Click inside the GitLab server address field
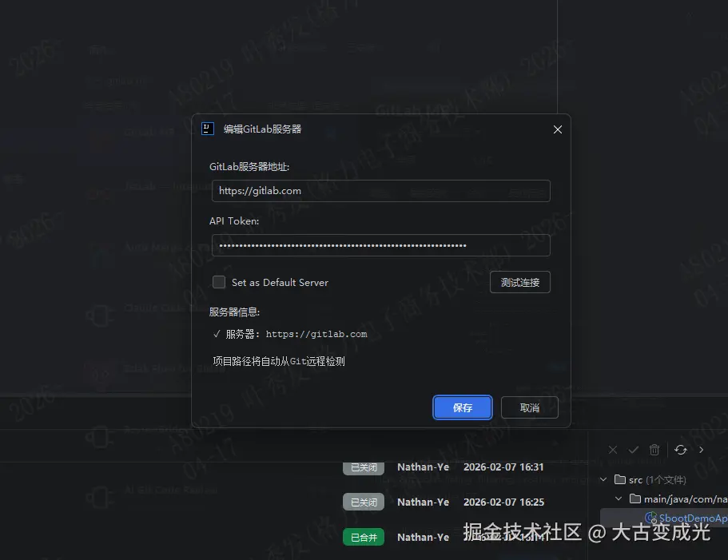728x560 pixels. tap(380, 191)
